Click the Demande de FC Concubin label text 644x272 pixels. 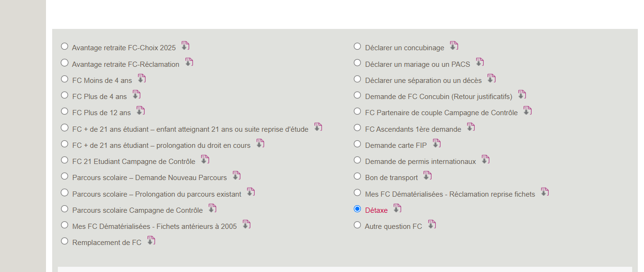tap(438, 97)
